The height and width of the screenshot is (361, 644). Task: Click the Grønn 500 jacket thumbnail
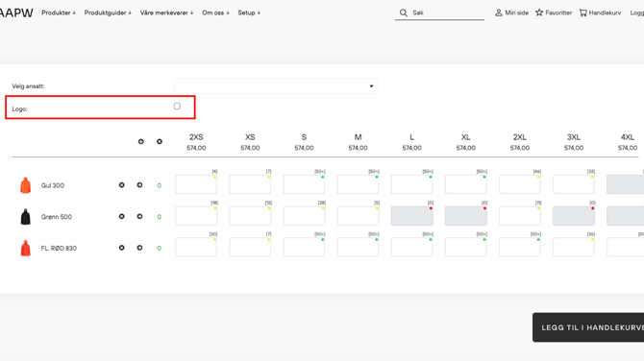tap(25, 217)
